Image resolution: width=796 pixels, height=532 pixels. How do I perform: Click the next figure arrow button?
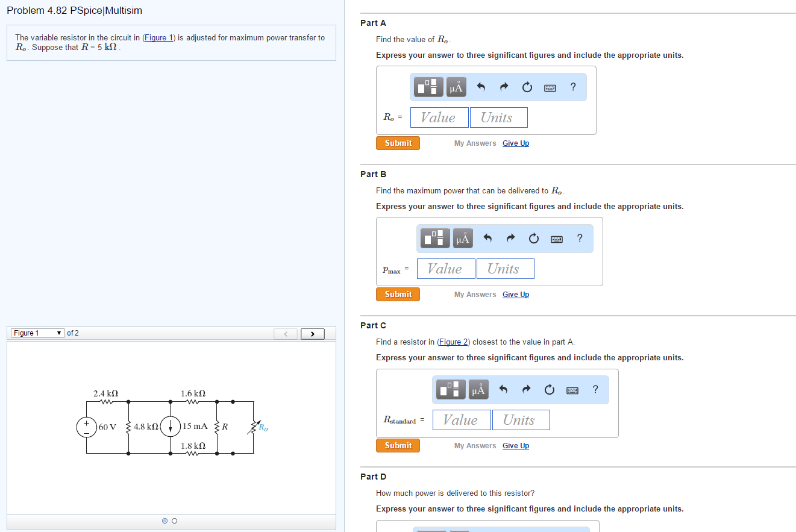click(312, 333)
